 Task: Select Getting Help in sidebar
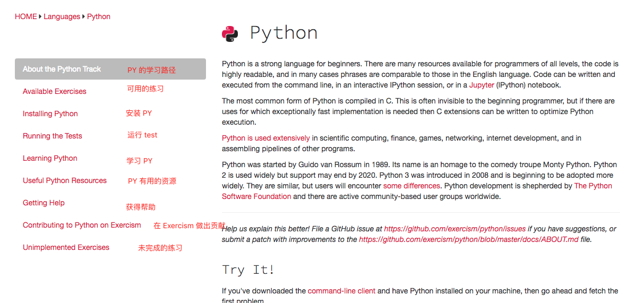click(44, 203)
